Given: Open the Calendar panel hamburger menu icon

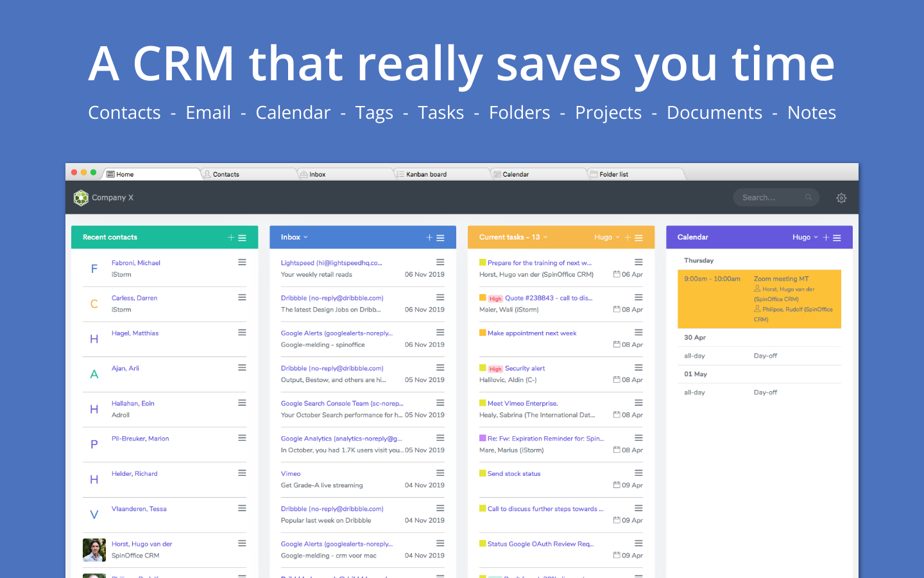Looking at the screenshot, I should pos(838,237).
